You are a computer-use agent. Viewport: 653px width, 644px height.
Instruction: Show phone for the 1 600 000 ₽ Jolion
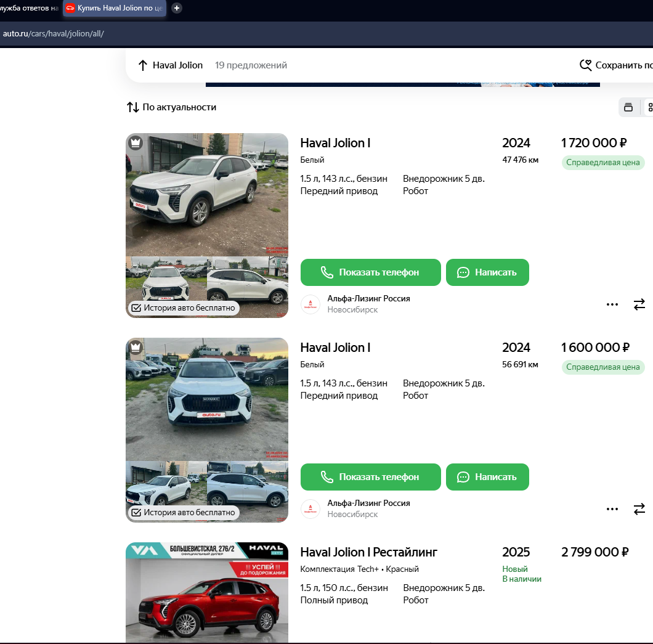tap(371, 477)
